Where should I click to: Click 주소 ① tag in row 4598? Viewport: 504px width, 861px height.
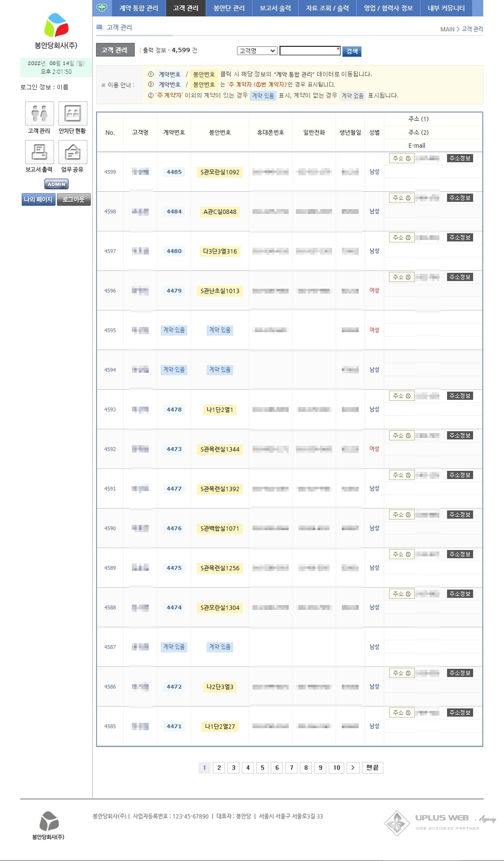402,198
